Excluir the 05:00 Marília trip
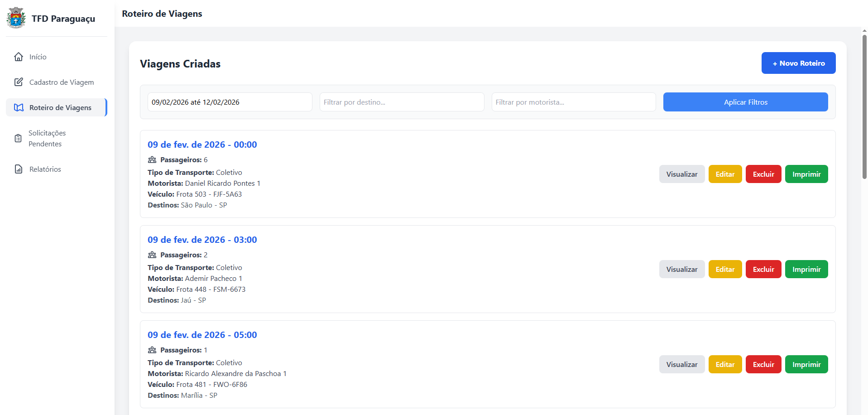Viewport: 868px width, 415px height. (763, 364)
